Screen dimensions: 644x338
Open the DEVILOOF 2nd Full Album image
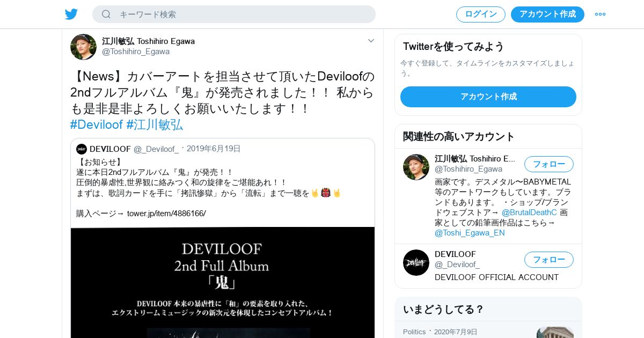pos(223,282)
